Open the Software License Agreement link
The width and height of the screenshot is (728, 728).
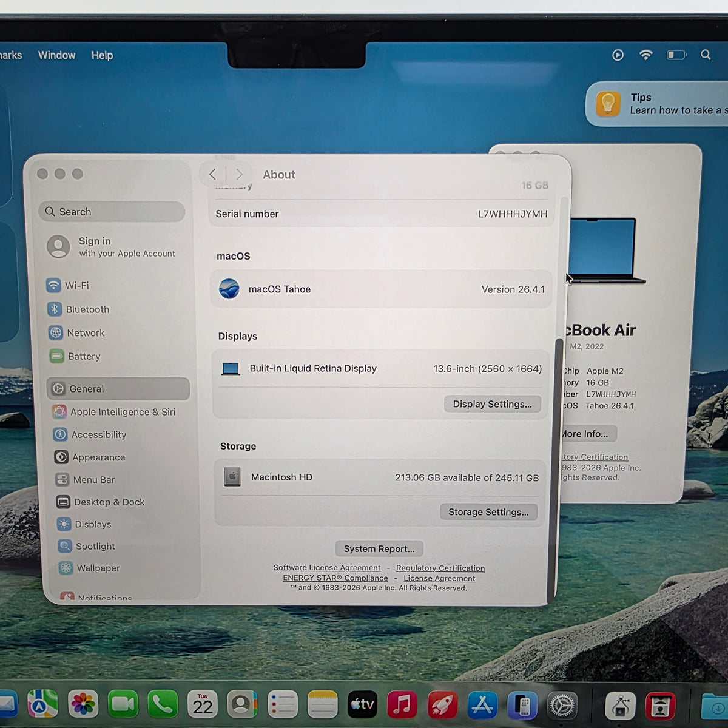(327, 568)
